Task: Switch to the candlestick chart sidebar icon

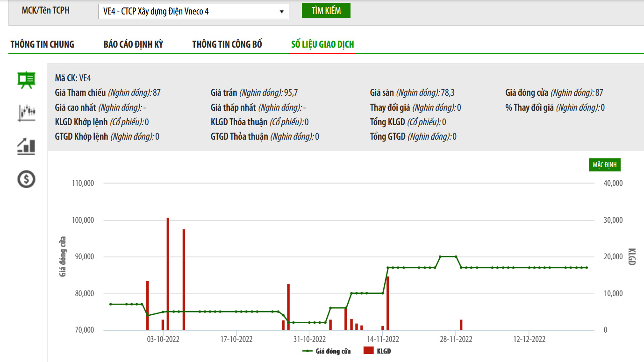Action: click(26, 113)
